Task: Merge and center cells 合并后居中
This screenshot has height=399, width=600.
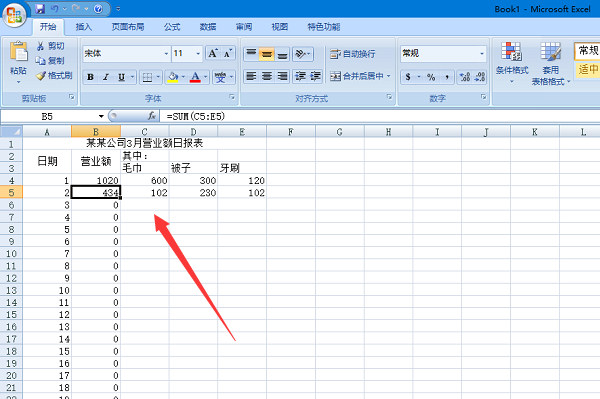Action: coord(356,76)
